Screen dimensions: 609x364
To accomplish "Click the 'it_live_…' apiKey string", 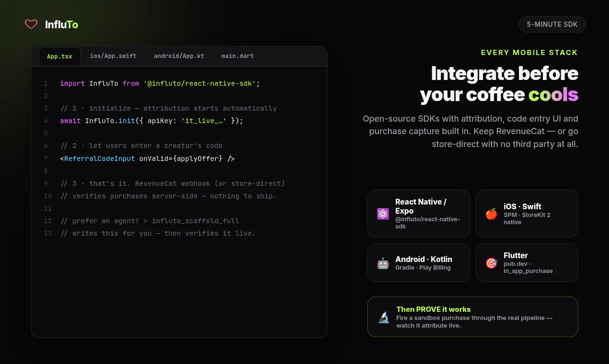I will click(204, 121).
